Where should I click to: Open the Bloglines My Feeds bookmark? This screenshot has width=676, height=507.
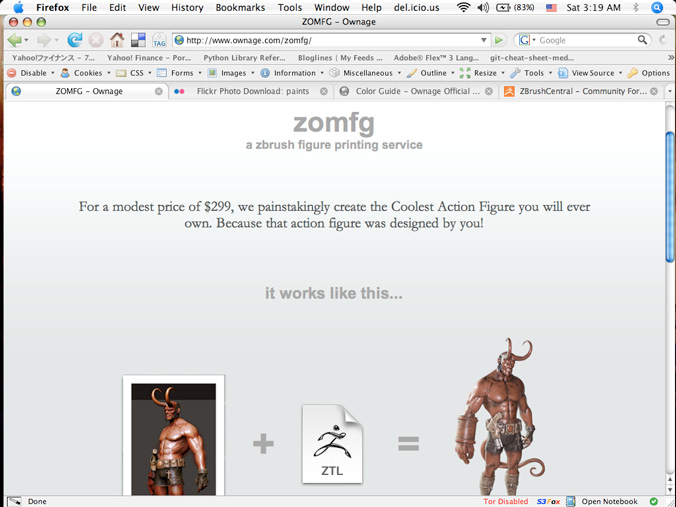pyautogui.click(x=340, y=57)
